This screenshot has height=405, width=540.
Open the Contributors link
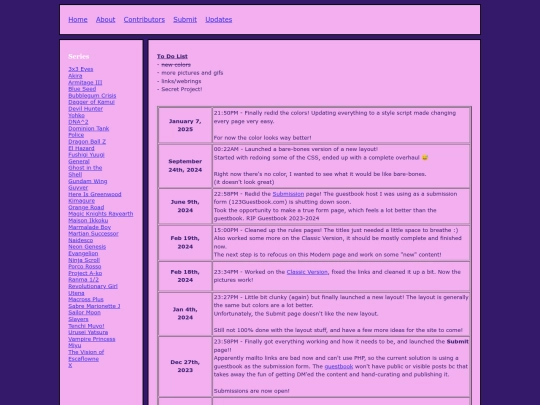click(144, 20)
